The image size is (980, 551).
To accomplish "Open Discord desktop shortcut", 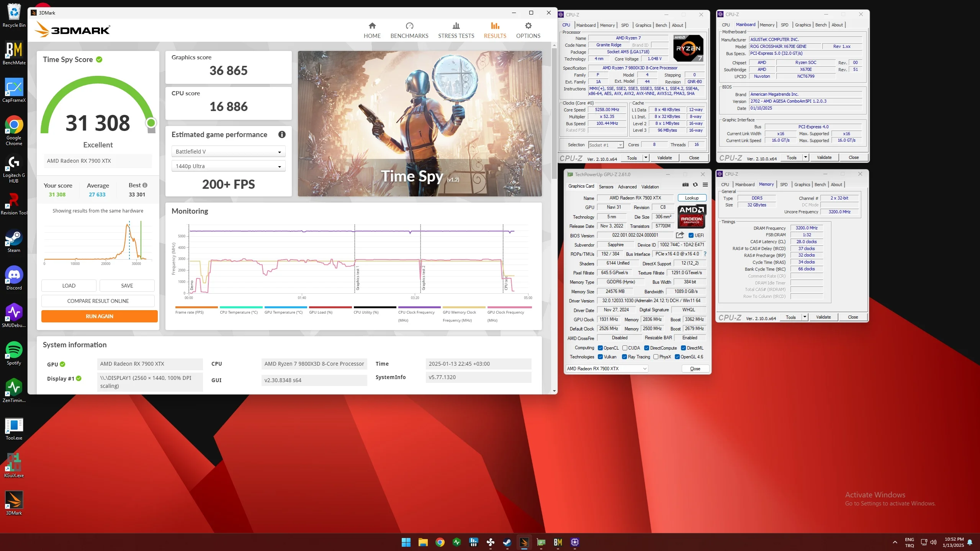I will 14,278.
